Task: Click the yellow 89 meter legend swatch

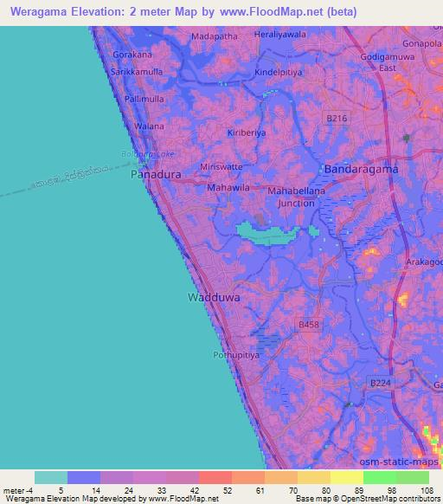Action: pos(347,477)
